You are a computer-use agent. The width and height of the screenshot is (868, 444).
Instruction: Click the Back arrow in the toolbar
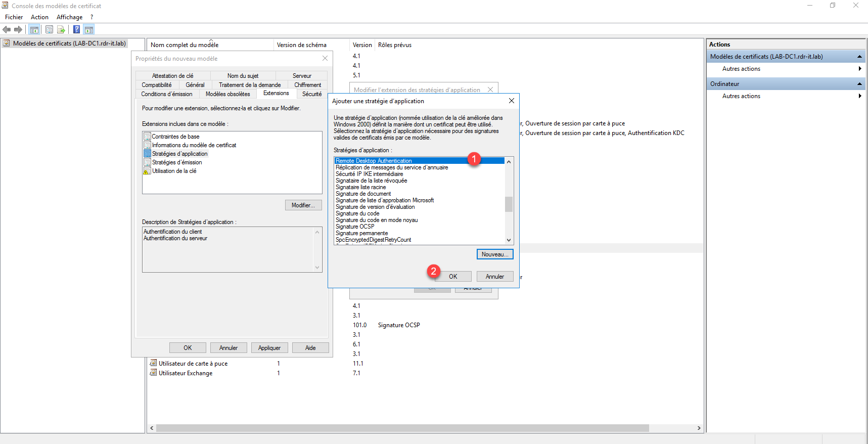[7, 29]
